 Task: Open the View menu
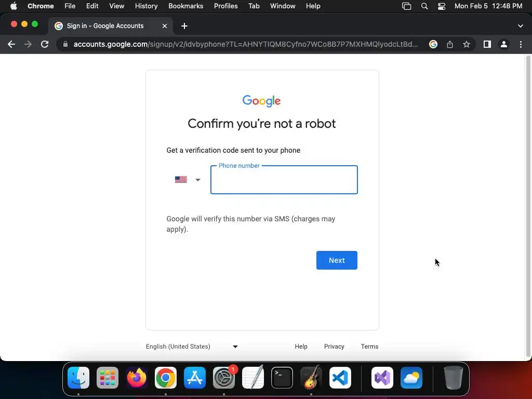tap(116, 6)
